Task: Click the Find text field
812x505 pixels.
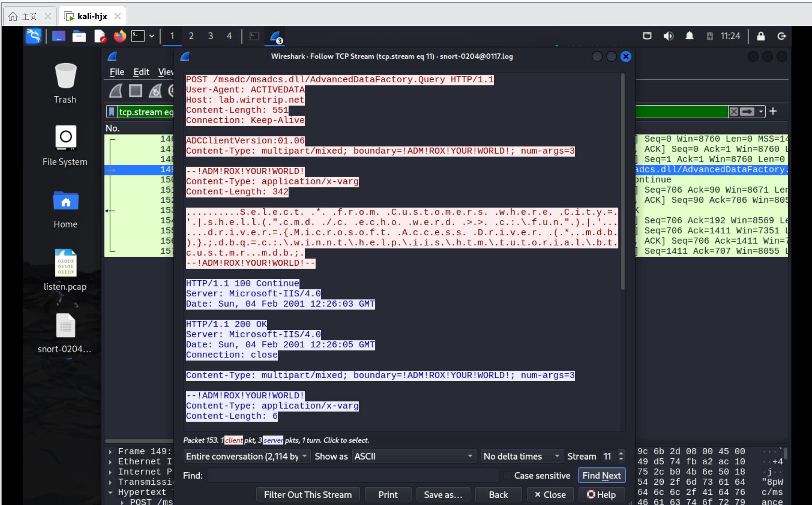Action: click(x=352, y=476)
